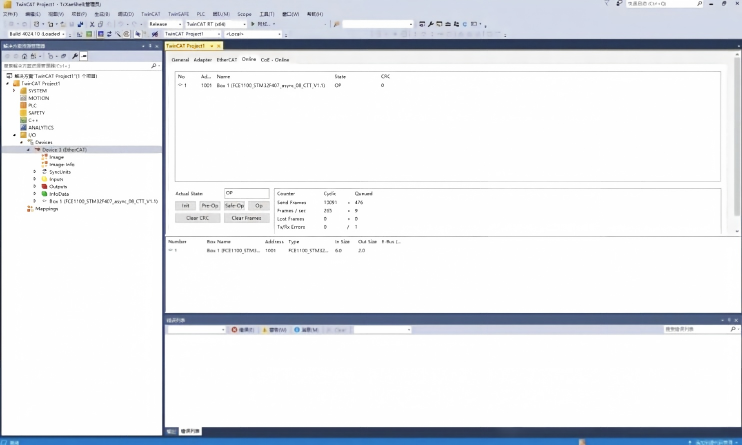Image resolution: width=742 pixels, height=445 pixels.
Task: Click the Image icon under Device 3
Action: click(x=45, y=157)
